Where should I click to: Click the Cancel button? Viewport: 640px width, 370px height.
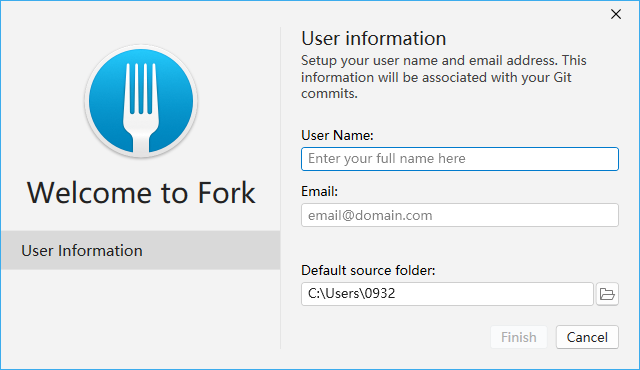587,337
